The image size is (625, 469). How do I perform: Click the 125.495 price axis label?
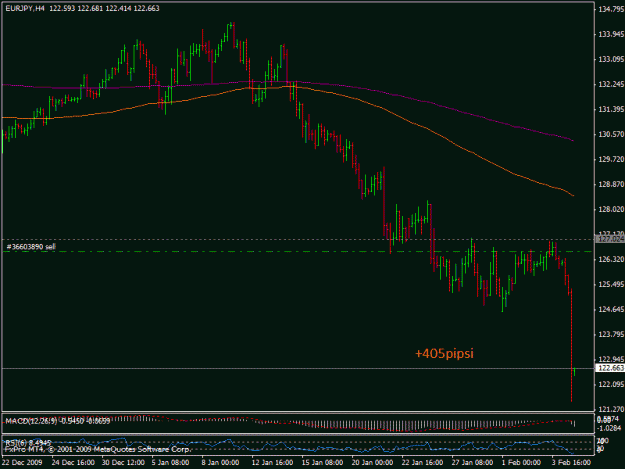coord(611,285)
